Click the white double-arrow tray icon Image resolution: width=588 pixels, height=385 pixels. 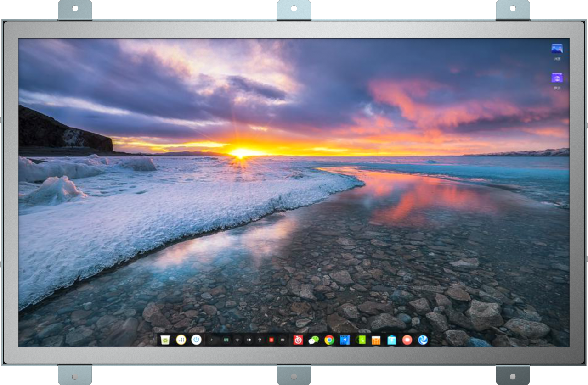coord(249,340)
